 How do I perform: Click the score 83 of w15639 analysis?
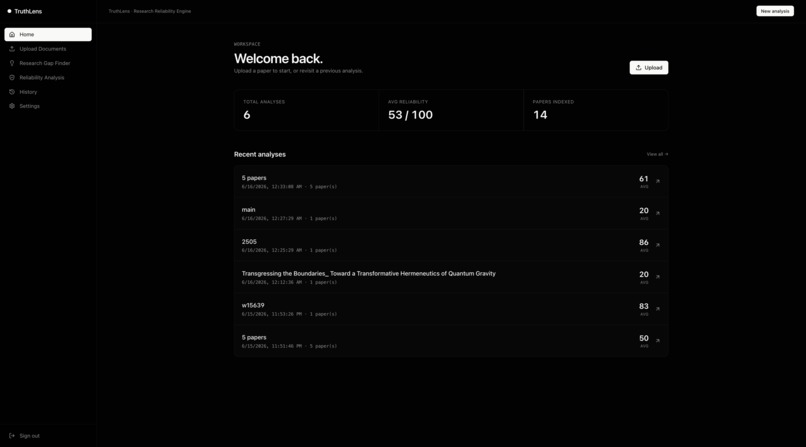click(644, 306)
